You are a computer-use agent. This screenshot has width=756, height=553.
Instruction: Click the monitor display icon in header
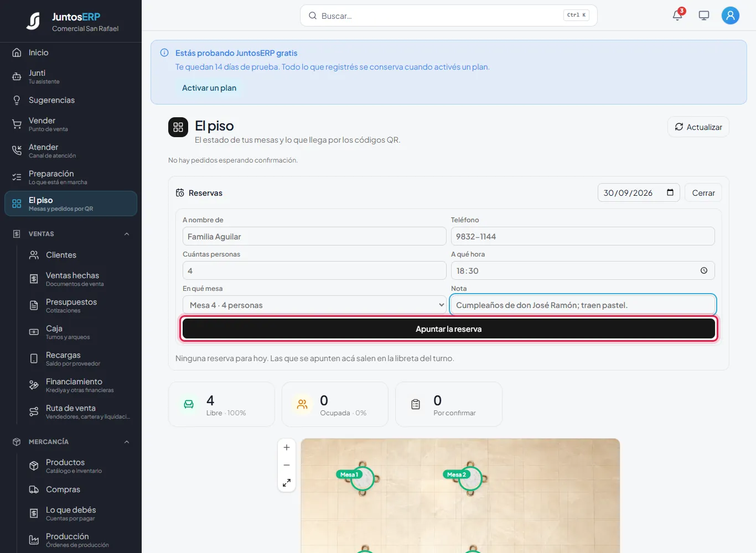click(x=704, y=15)
